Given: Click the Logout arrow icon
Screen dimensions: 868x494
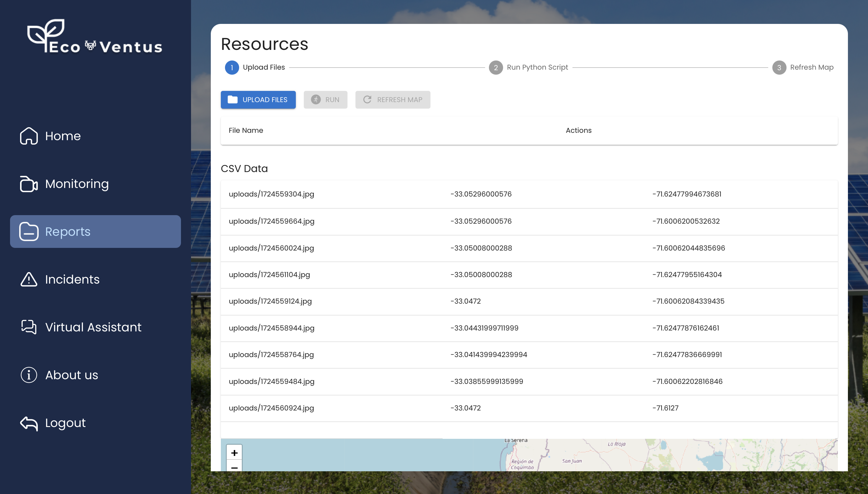Looking at the screenshot, I should click(x=29, y=423).
